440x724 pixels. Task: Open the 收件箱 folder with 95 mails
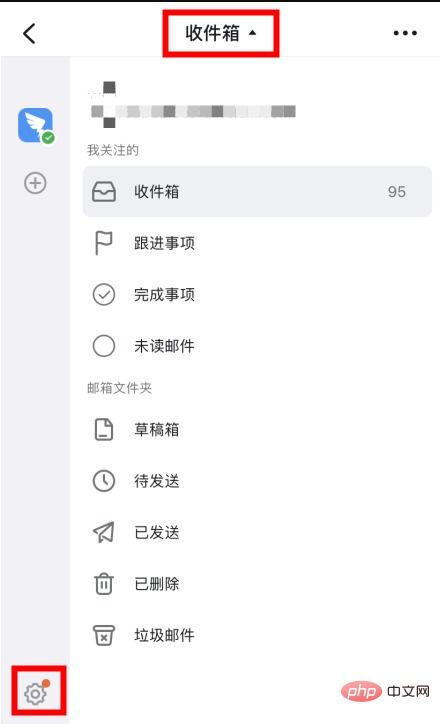257,192
